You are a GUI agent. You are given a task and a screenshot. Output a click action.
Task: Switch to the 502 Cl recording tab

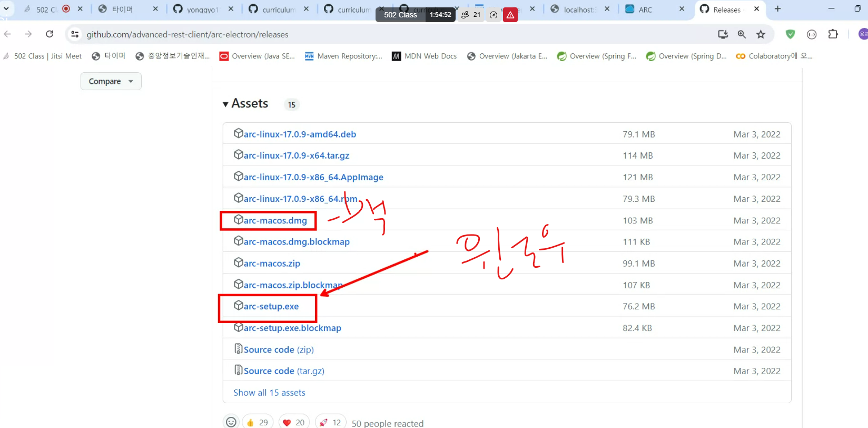pyautogui.click(x=46, y=9)
